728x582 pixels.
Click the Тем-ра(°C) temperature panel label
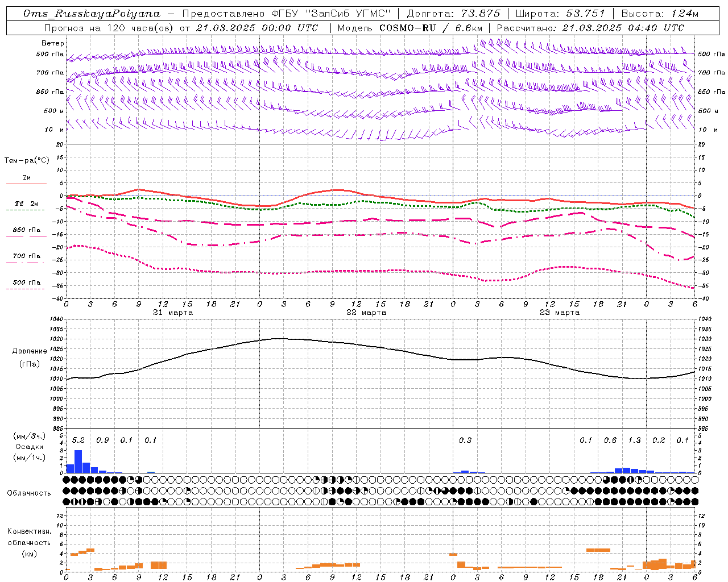27,161
